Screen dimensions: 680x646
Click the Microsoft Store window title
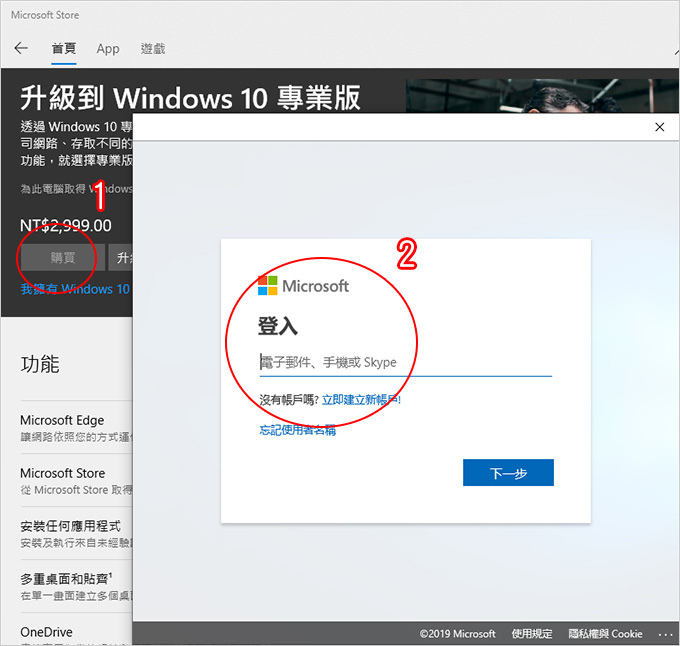click(x=45, y=15)
